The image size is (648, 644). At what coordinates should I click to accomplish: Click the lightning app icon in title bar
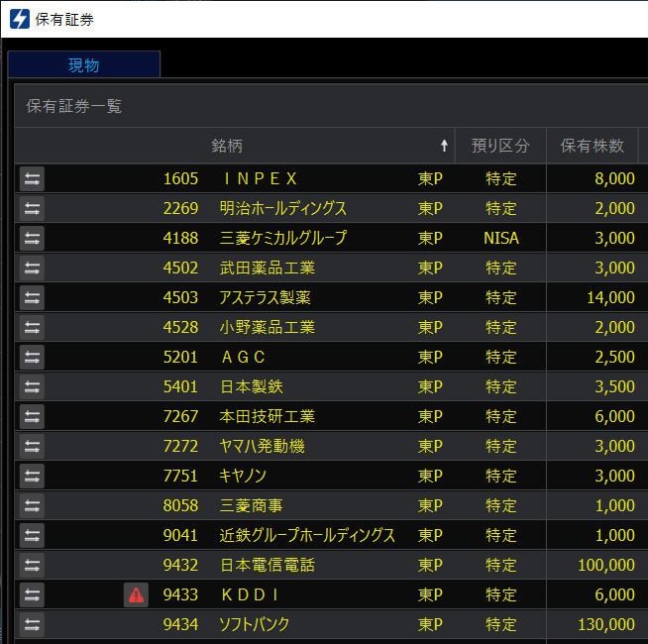point(20,19)
